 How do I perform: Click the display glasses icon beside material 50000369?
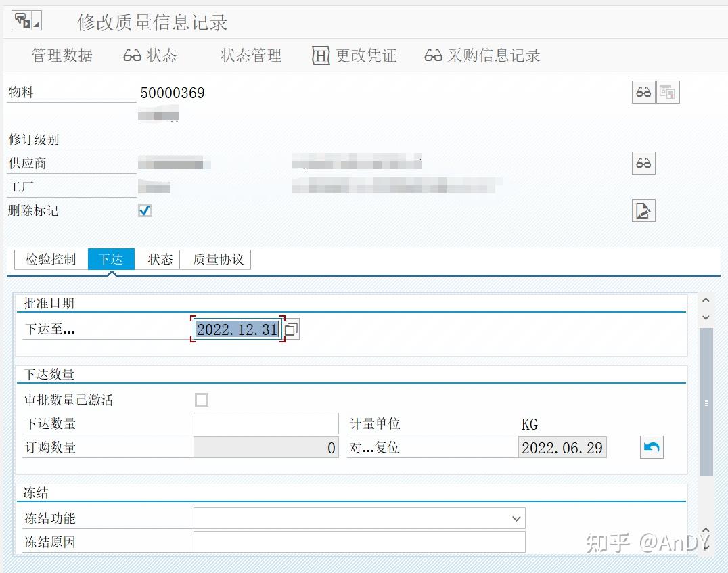[643, 91]
